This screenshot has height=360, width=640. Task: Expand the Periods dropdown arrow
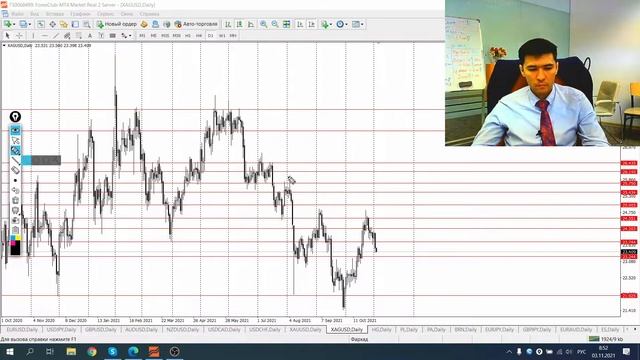coord(347,24)
